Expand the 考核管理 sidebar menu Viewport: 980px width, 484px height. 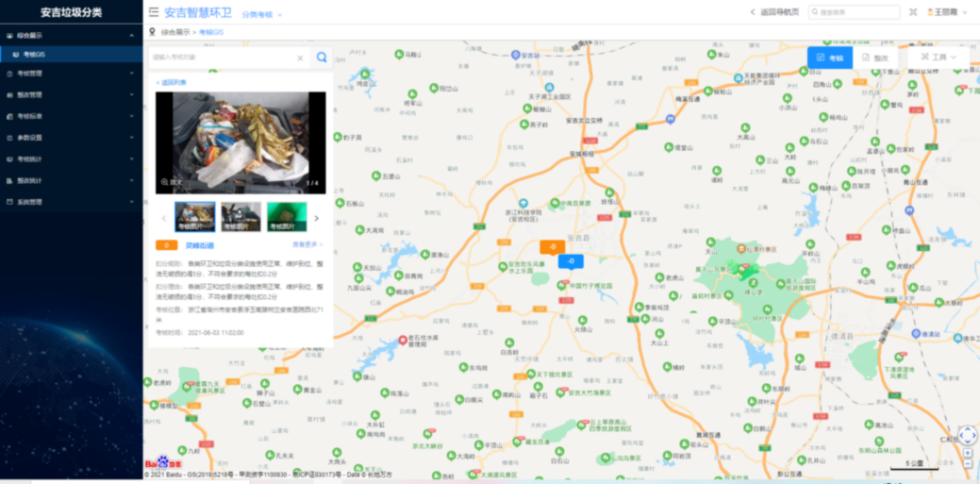point(71,73)
